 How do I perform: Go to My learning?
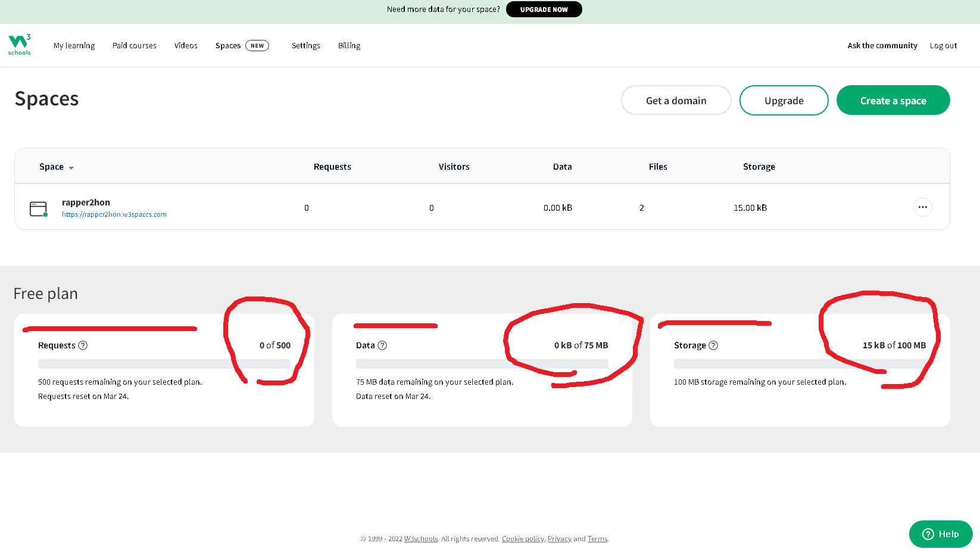click(74, 45)
